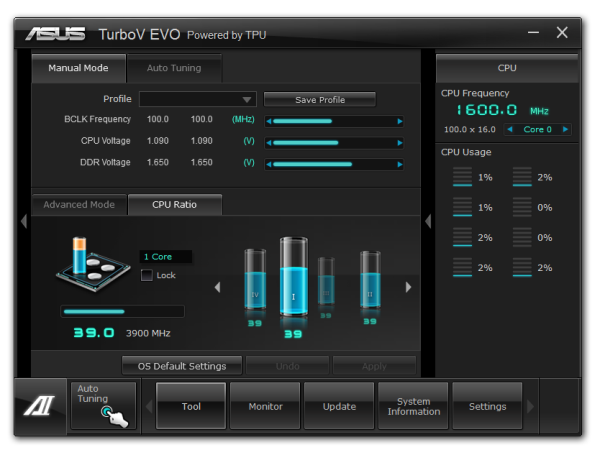This screenshot has width=600, height=455.
Task: Rotate core cylinders with left arrow
Action: point(217,287)
